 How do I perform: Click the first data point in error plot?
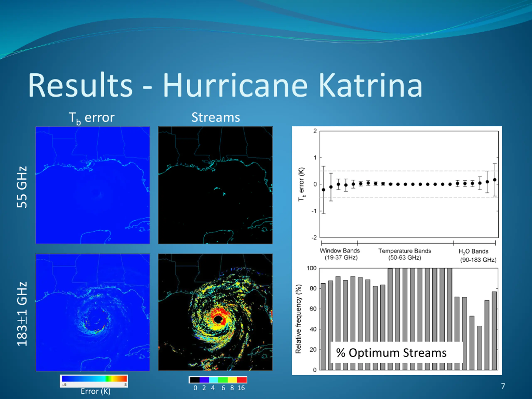pyautogui.click(x=324, y=190)
